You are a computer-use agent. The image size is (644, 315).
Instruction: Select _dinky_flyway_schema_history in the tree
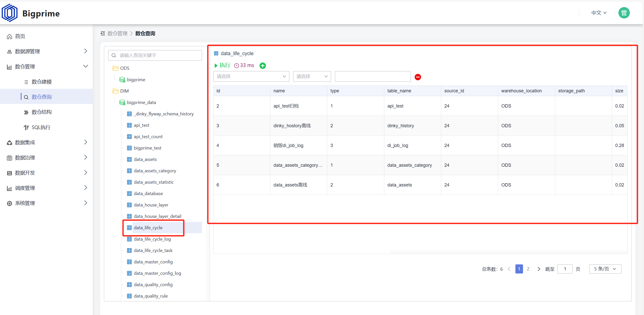click(164, 114)
